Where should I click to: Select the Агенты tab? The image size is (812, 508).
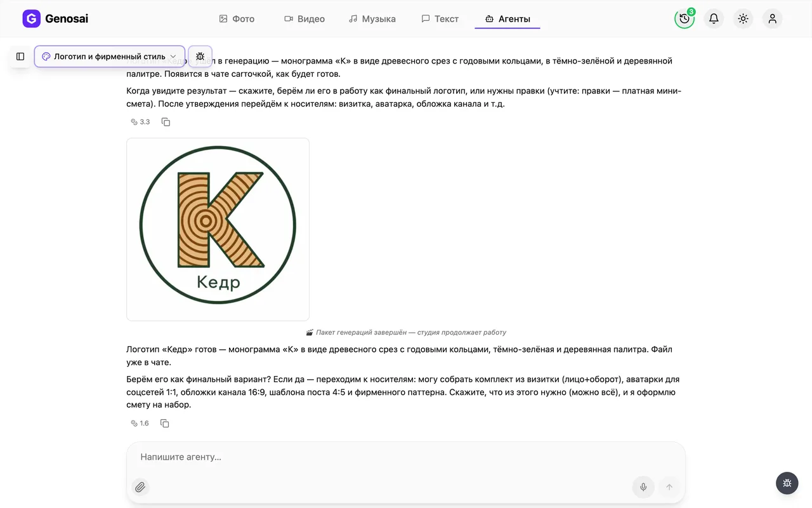click(507, 19)
